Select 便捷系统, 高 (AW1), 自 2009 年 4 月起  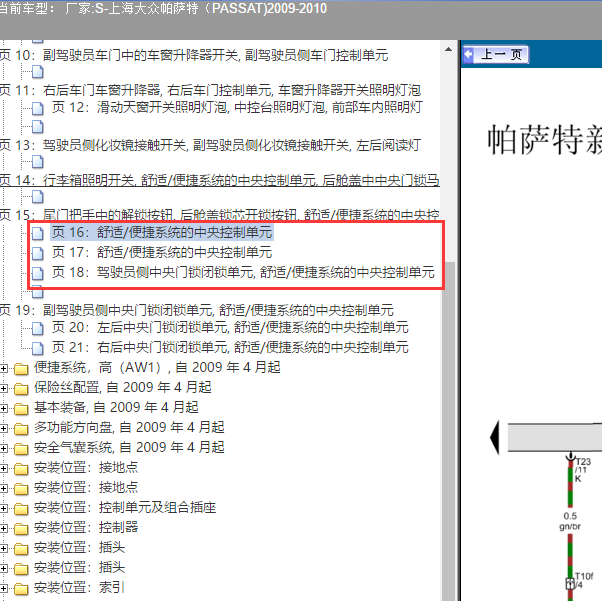(x=157, y=368)
